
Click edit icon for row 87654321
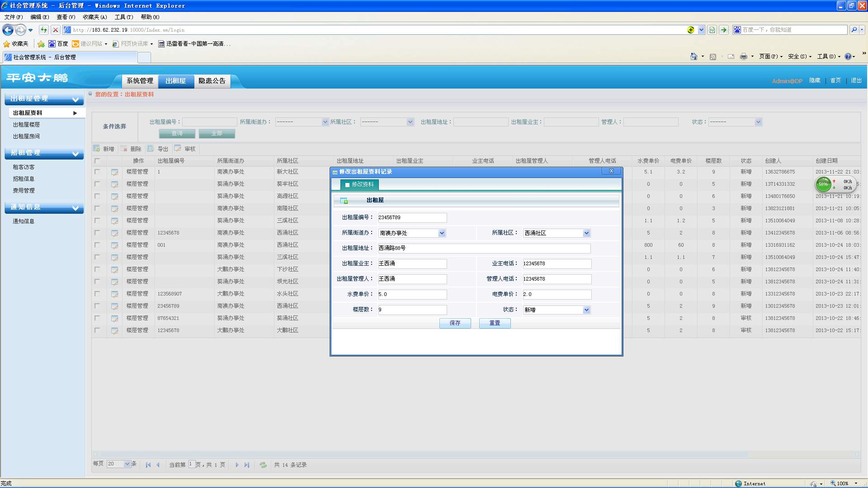(x=115, y=319)
